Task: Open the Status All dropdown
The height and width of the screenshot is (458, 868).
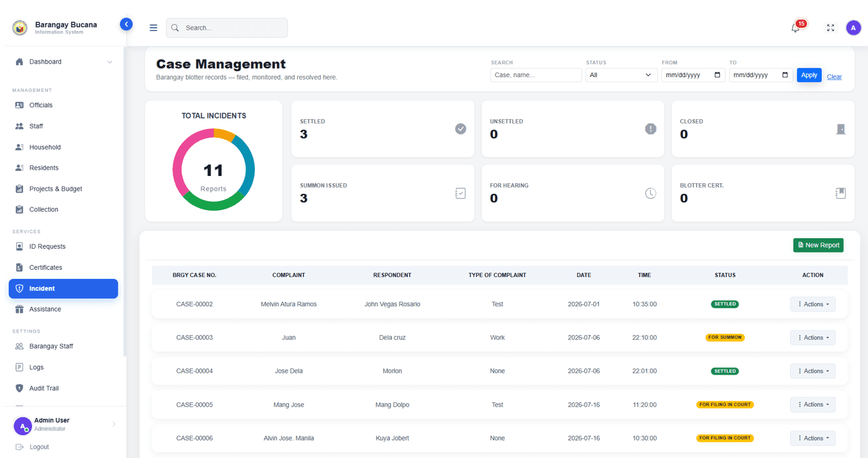Action: (x=621, y=75)
